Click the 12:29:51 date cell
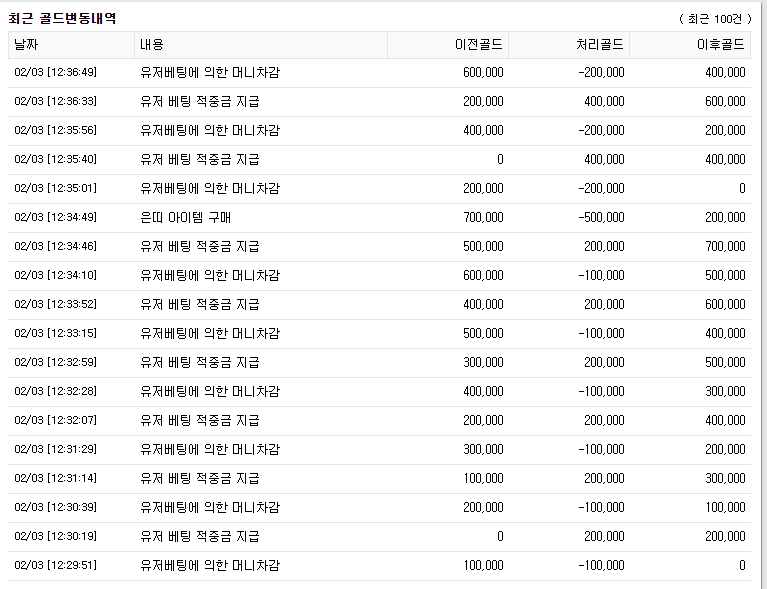This screenshot has height=589, width=767. [x=55, y=566]
